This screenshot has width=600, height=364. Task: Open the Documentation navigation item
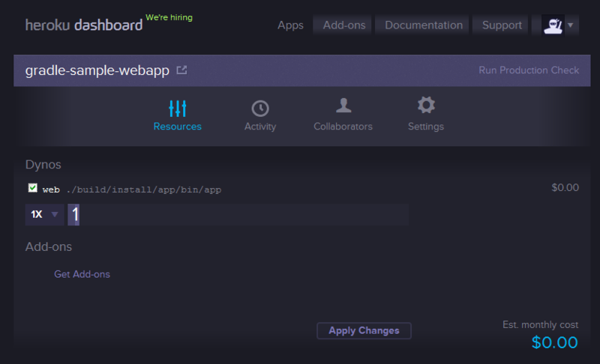[x=424, y=25]
